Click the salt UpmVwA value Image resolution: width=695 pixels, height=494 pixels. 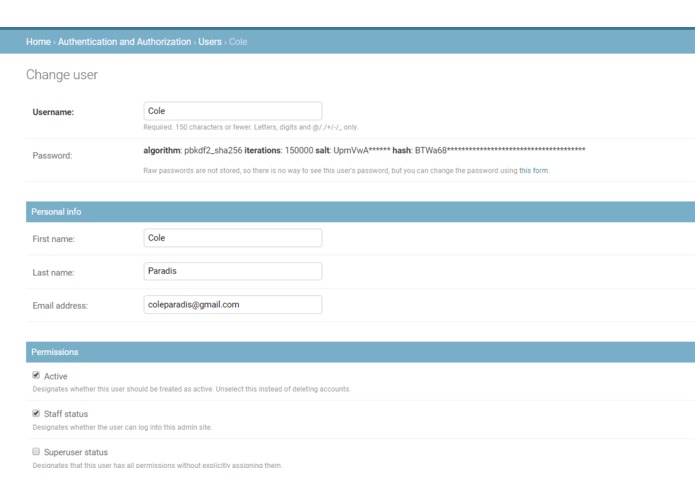[353, 151]
